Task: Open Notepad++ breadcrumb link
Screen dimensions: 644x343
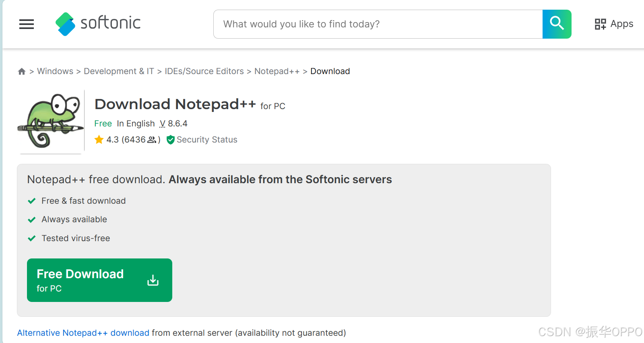Action: click(277, 71)
